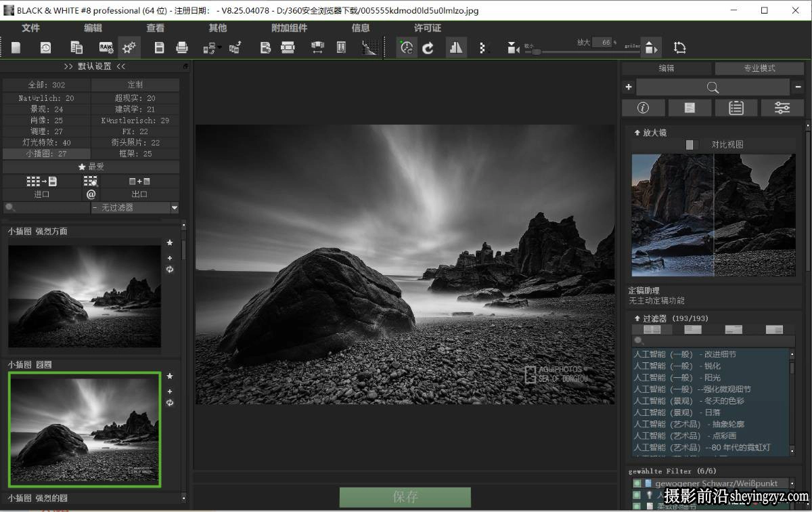
Task: Click the printer toolbar icon
Action: pyautogui.click(x=182, y=47)
